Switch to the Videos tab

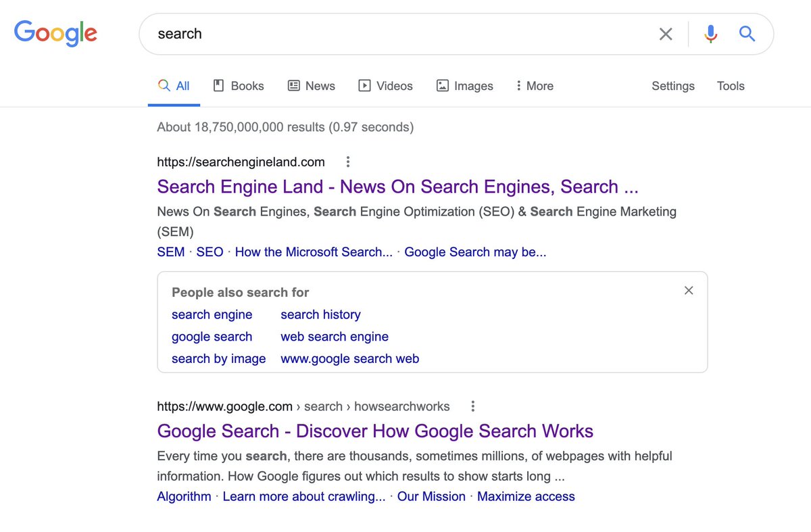point(385,86)
